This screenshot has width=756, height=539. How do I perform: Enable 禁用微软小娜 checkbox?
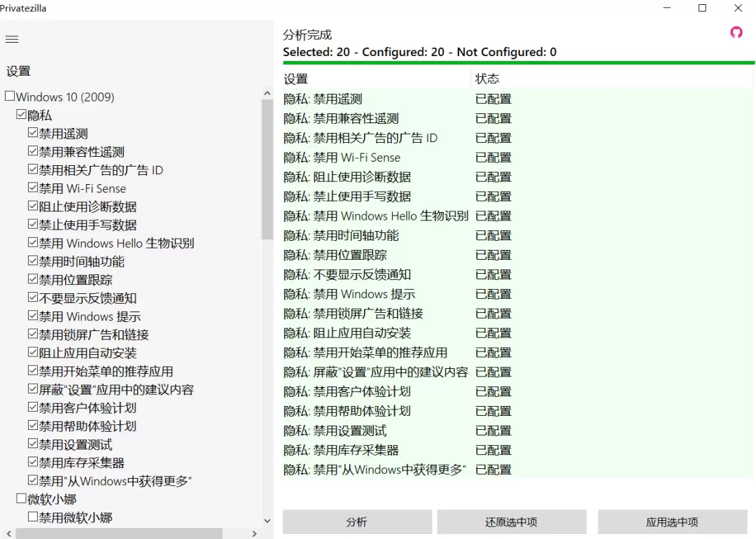[33, 517]
